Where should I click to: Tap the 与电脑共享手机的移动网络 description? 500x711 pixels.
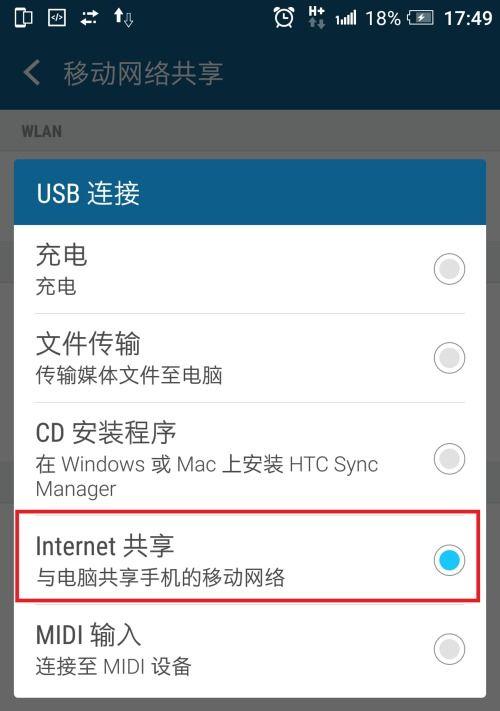coord(160,578)
